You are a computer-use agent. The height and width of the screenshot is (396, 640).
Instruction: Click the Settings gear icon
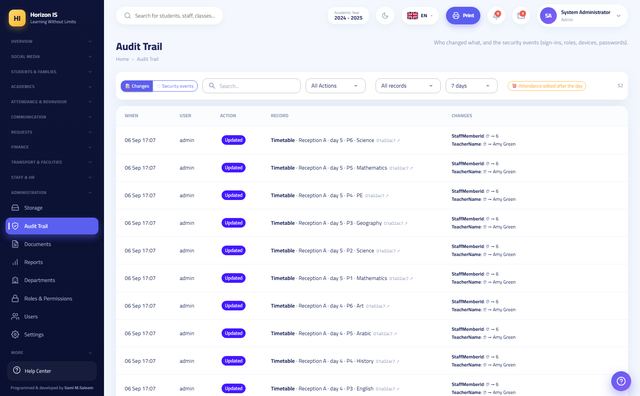15,334
